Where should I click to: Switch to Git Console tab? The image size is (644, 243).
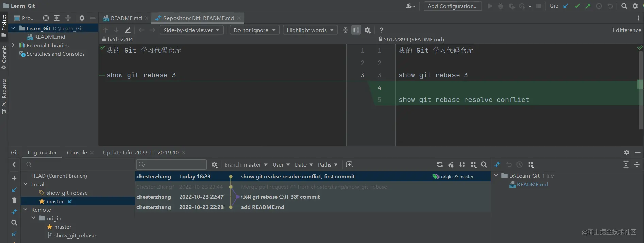point(77,152)
